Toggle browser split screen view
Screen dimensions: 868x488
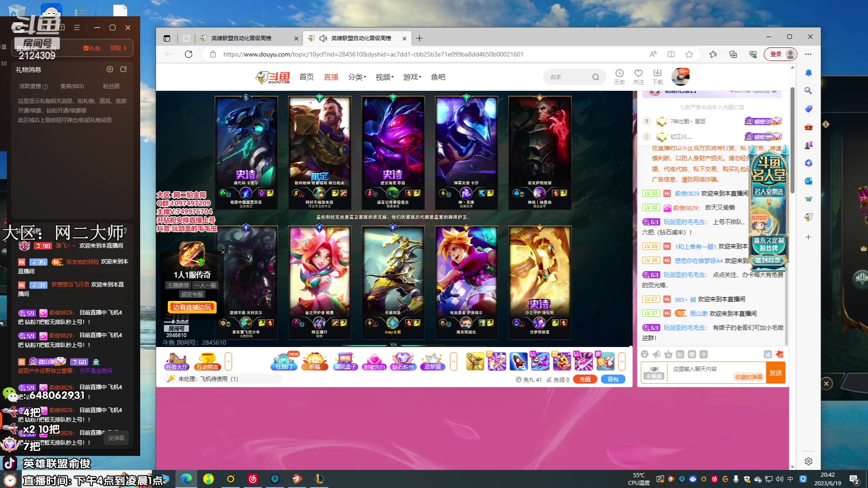click(671, 54)
